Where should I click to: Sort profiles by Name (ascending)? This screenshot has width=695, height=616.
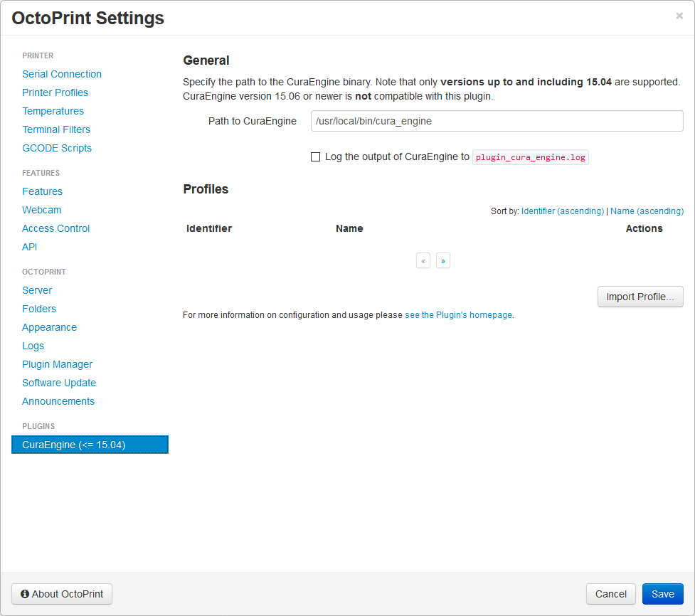[647, 211]
